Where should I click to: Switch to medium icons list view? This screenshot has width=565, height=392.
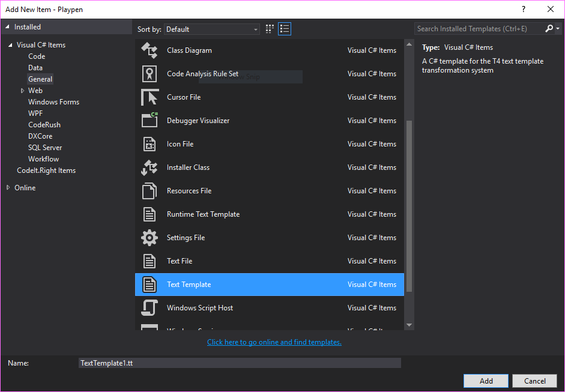[285, 29]
